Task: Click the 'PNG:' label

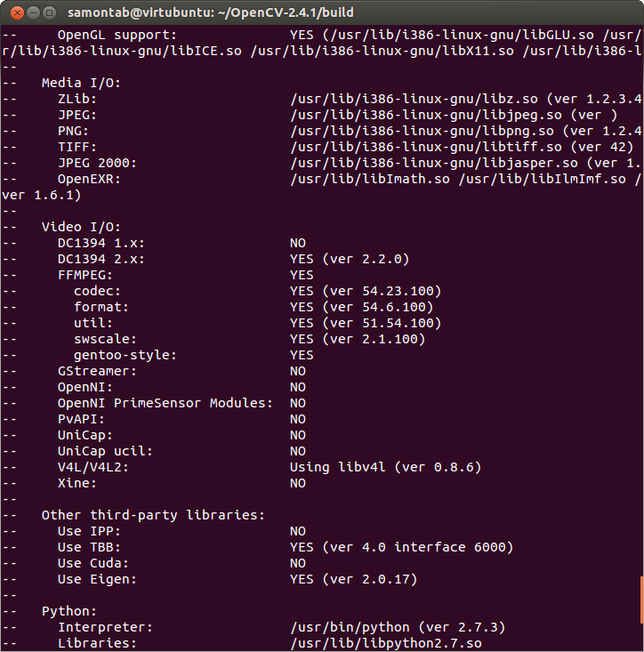Action: click(x=73, y=131)
